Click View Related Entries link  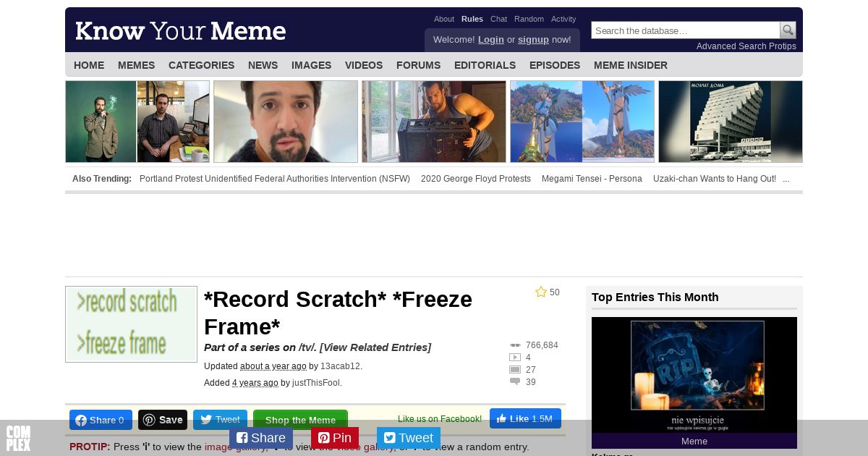(375, 347)
